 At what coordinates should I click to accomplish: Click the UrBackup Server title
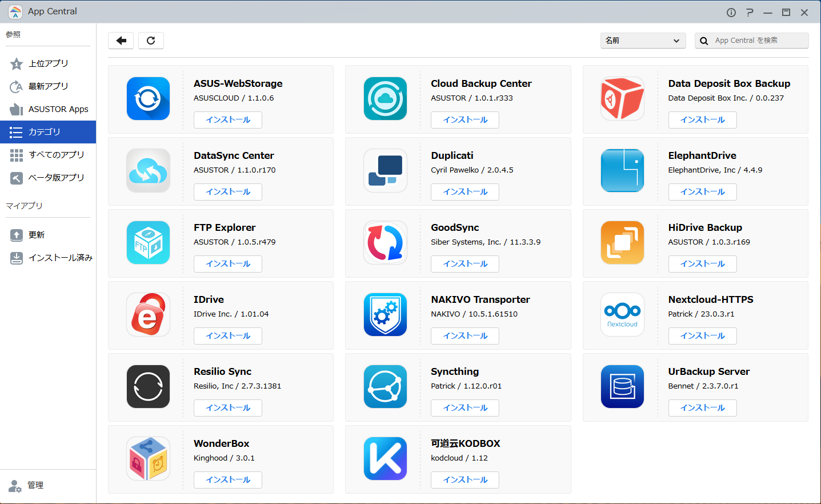pos(709,371)
